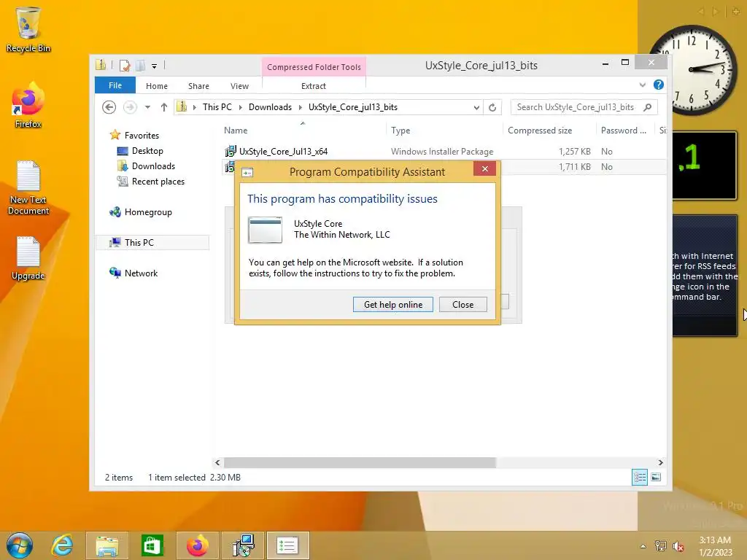This screenshot has height=560, width=747.
Task: Open Internet Explorer from taskbar
Action: pyautogui.click(x=63, y=545)
